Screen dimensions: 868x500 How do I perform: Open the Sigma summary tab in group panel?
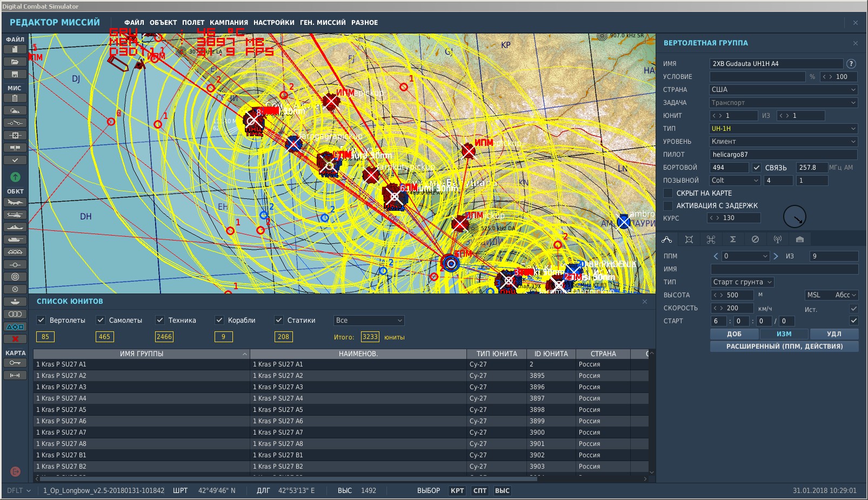pyautogui.click(x=733, y=239)
